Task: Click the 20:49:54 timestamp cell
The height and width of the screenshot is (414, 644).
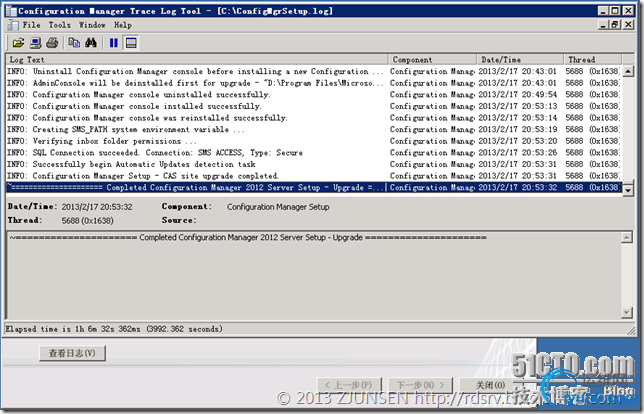Action: 518,94
